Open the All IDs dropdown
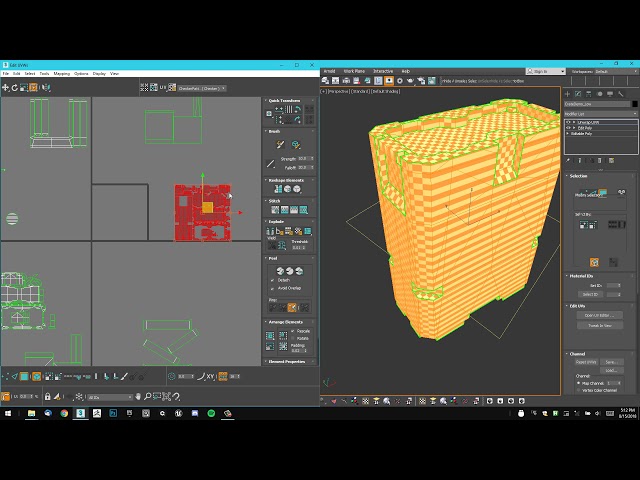 (110, 397)
